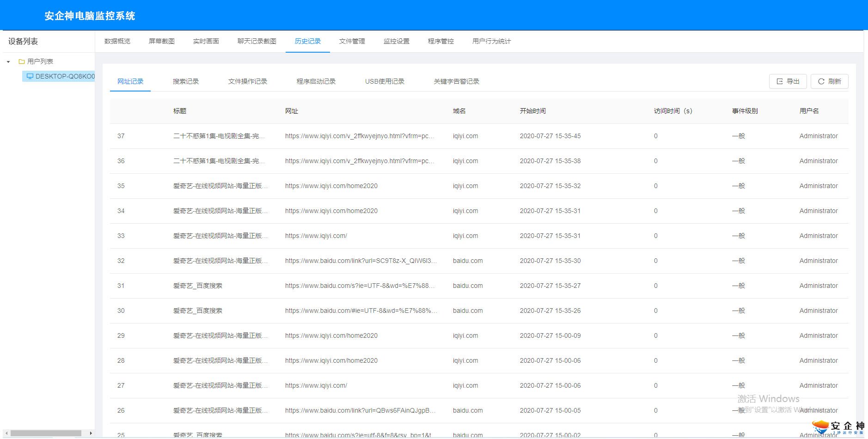
Task: Click 用户列表 tree label
Action: 40,61
